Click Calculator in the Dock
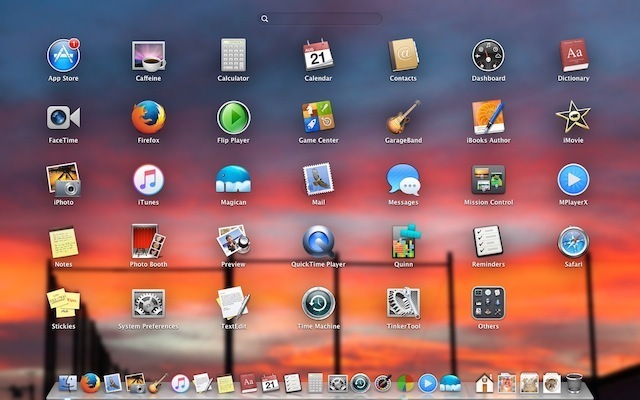The image size is (640, 400). [315, 383]
